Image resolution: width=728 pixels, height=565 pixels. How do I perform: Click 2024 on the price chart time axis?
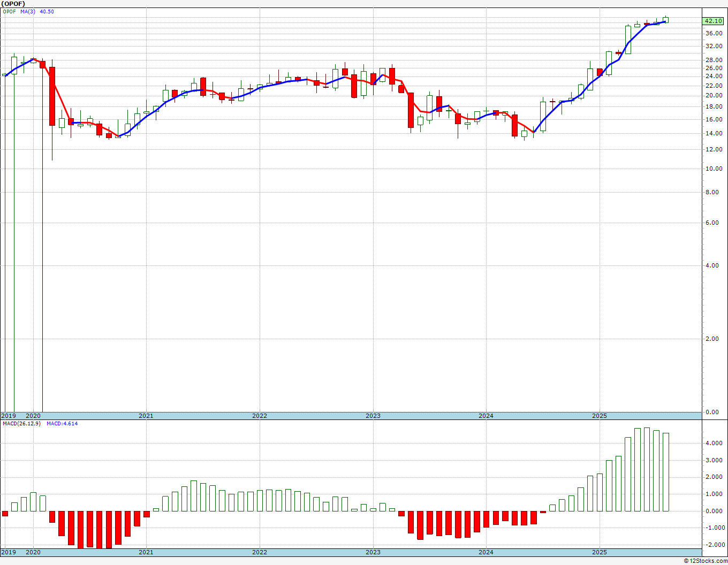[x=486, y=416]
